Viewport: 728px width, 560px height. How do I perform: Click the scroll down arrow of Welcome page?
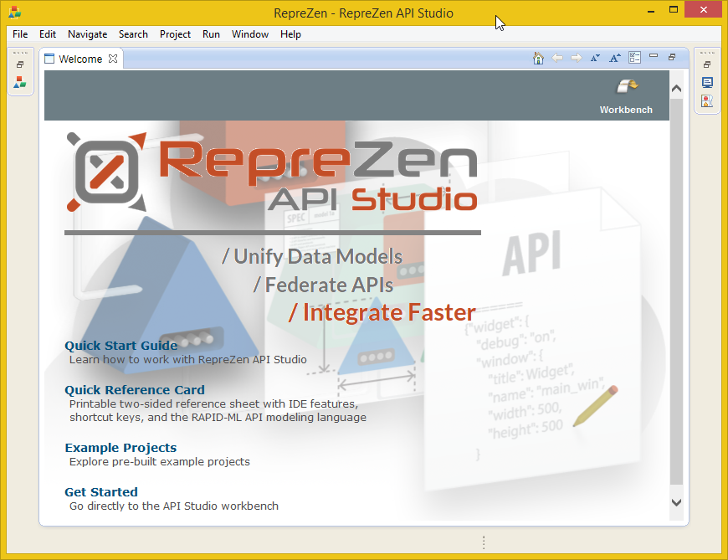click(676, 502)
